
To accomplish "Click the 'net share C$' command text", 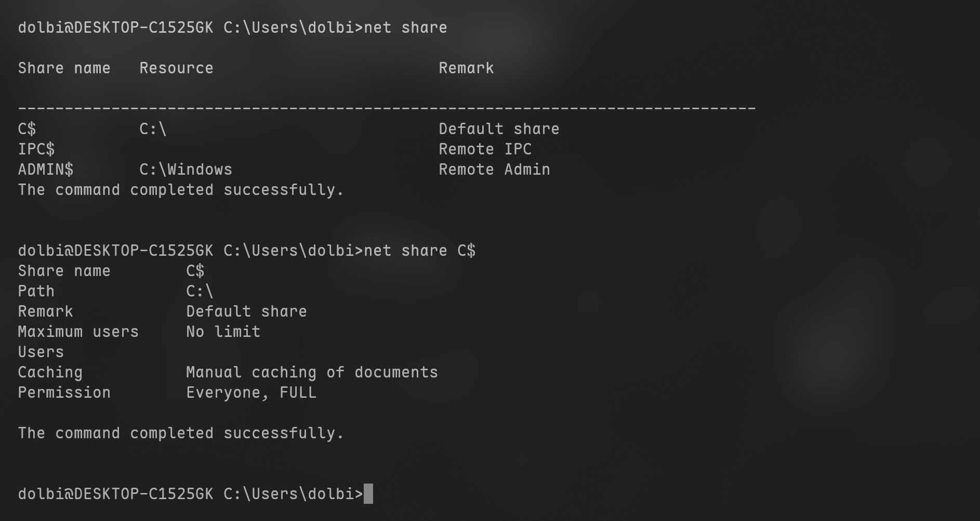I will 419,251.
